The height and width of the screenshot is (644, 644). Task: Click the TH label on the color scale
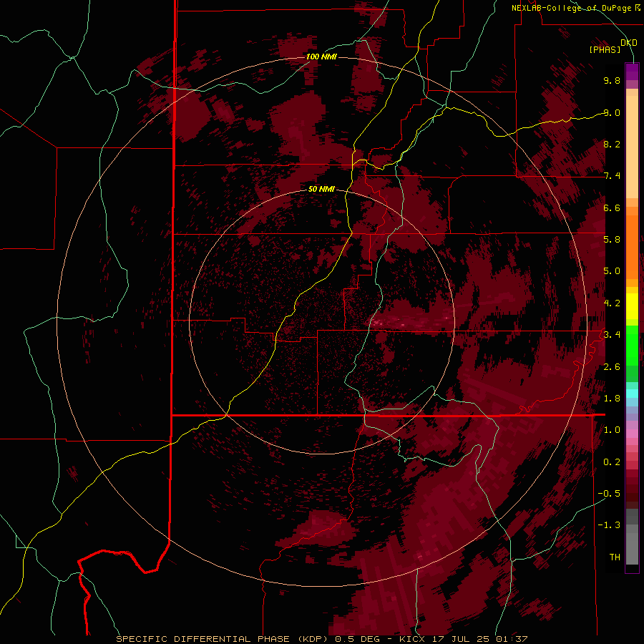[x=615, y=557]
